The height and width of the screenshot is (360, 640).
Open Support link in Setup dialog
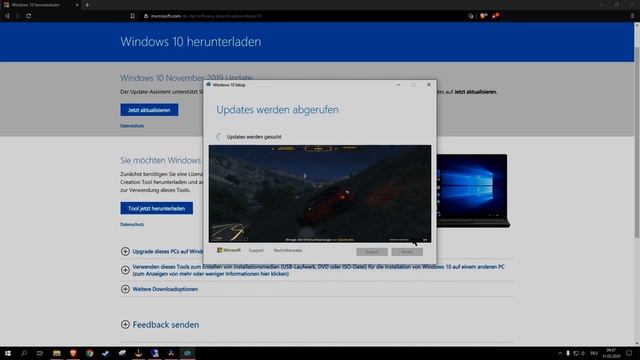[256, 250]
